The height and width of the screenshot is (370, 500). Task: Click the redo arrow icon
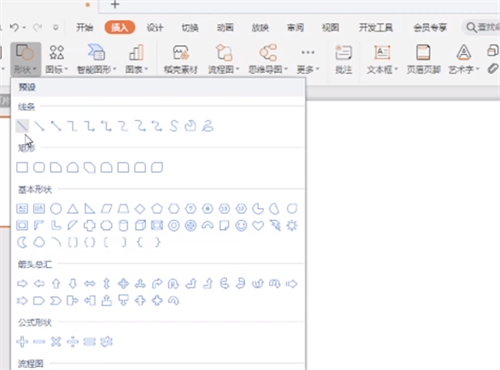coord(37,27)
